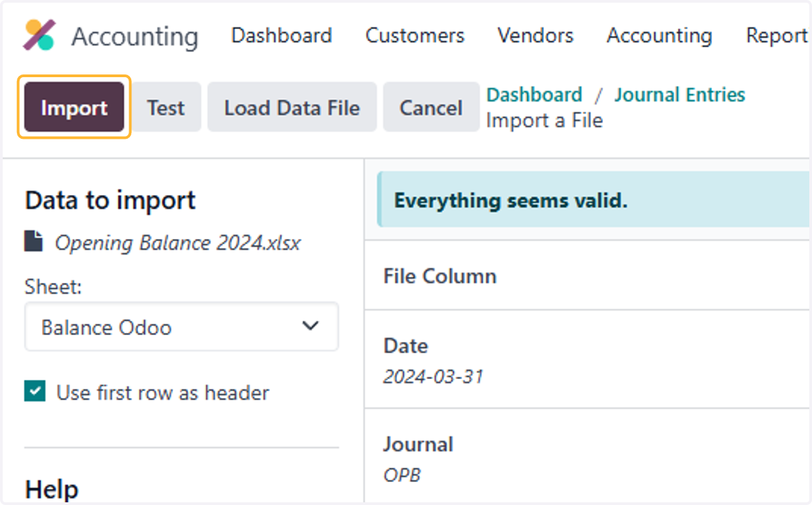Screen dimensions: 812x505
Task: Go to the Dashboard breadcrumb link
Action: (x=534, y=95)
